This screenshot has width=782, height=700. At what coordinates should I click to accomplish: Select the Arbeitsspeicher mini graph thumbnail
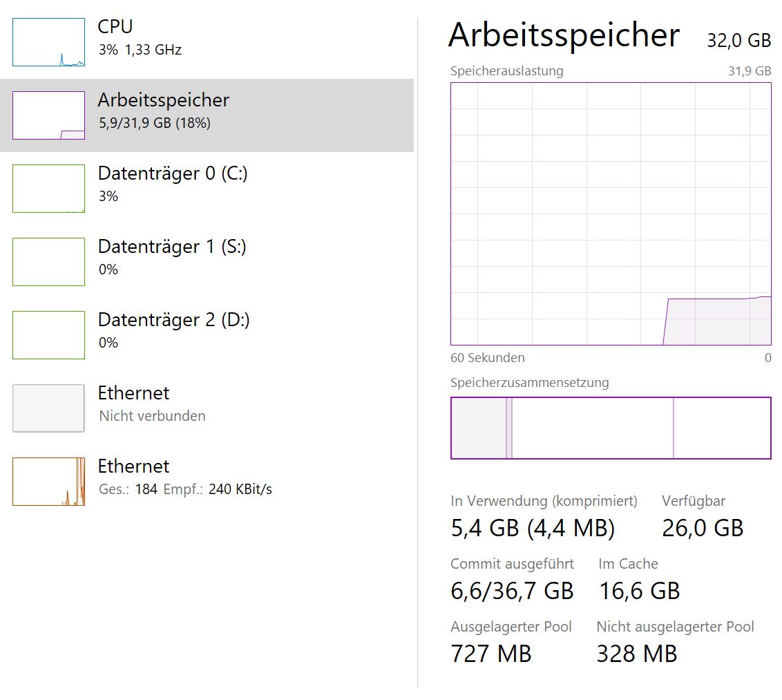click(x=48, y=115)
